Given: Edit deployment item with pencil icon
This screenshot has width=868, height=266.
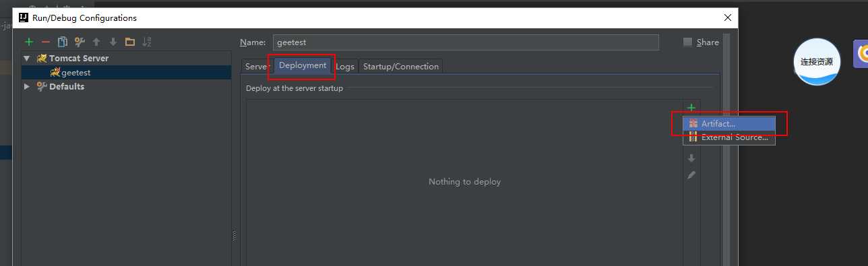Looking at the screenshot, I should pos(691,175).
